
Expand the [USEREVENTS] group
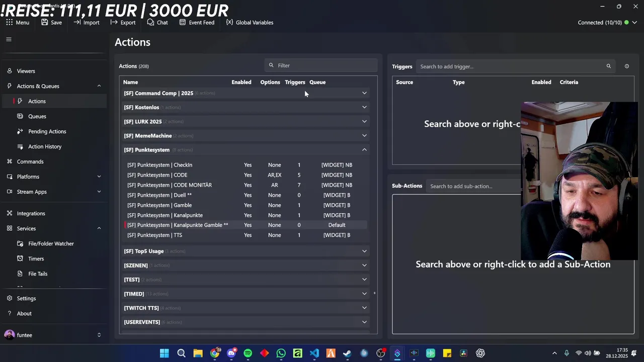pos(364,322)
